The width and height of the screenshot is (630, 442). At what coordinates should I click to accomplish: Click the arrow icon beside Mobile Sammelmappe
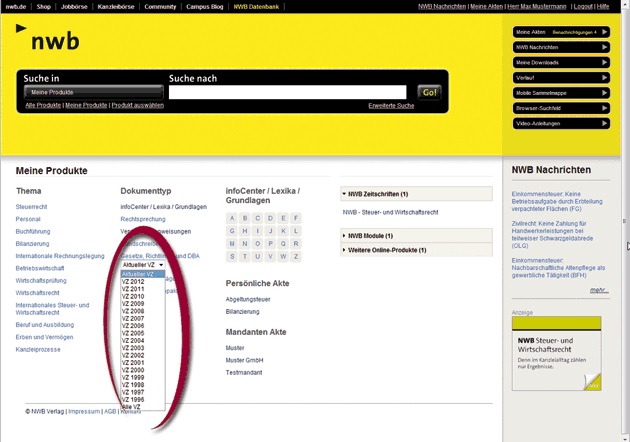[x=604, y=93]
